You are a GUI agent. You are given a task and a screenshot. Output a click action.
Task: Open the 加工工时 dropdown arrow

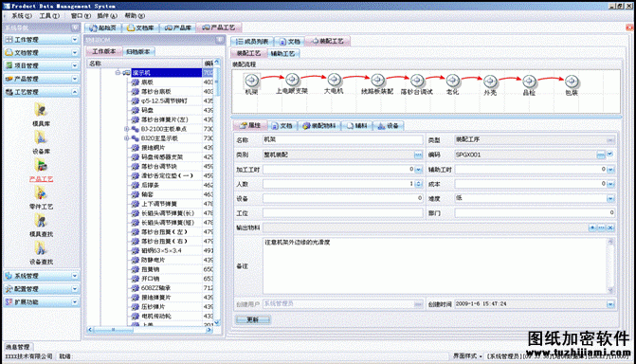(419, 170)
